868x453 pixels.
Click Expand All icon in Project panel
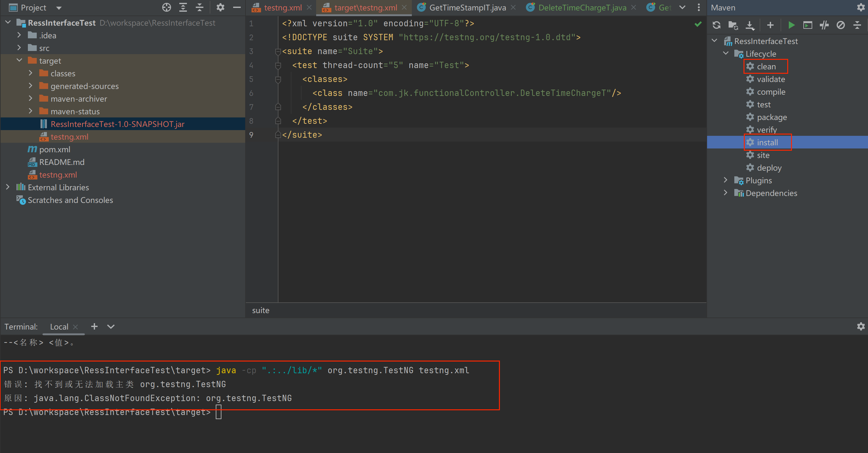(x=183, y=7)
